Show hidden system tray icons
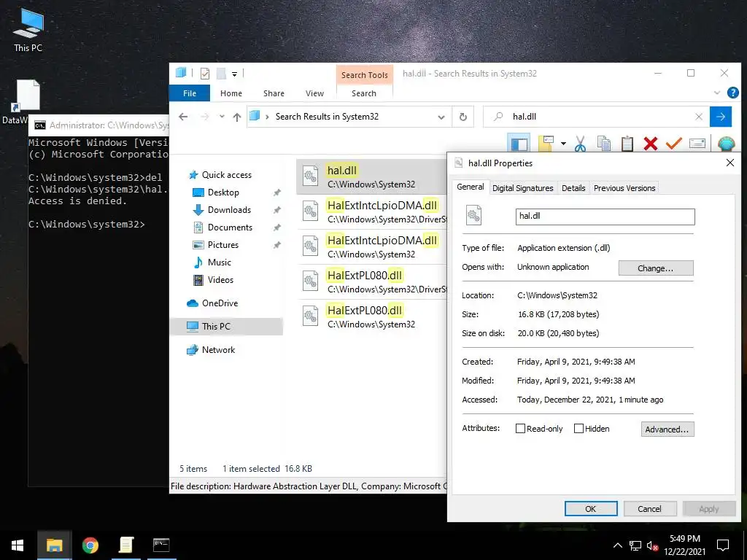This screenshot has height=560, width=747. (x=617, y=545)
